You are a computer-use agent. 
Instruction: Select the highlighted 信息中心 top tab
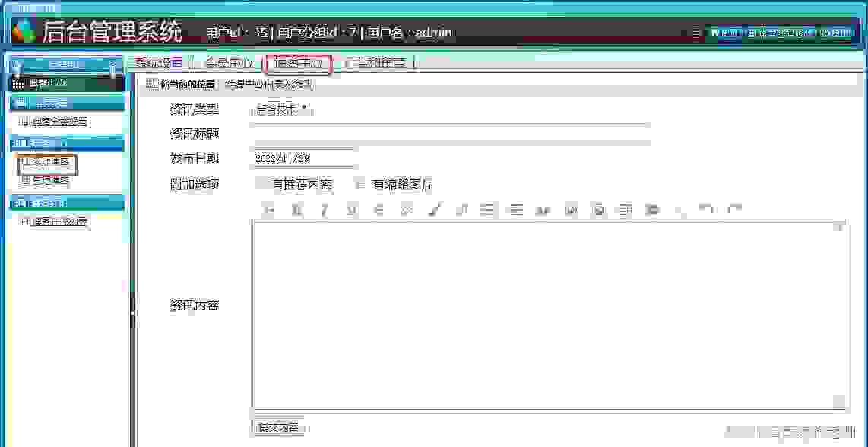pyautogui.click(x=299, y=64)
